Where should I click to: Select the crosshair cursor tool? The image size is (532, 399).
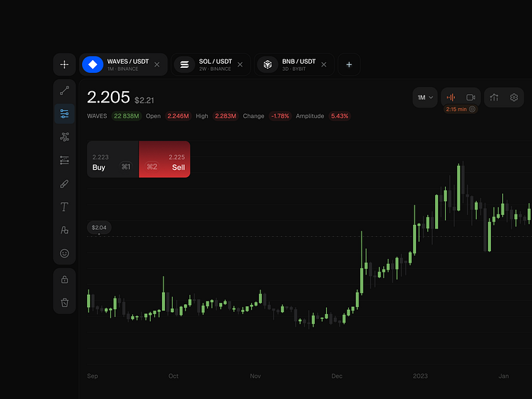click(x=64, y=64)
